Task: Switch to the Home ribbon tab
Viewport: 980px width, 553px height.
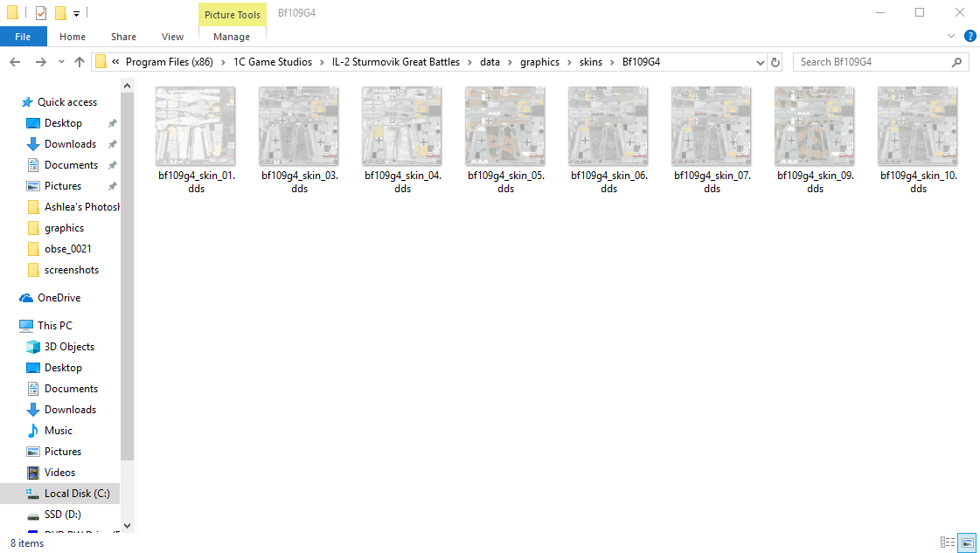Action: point(73,37)
